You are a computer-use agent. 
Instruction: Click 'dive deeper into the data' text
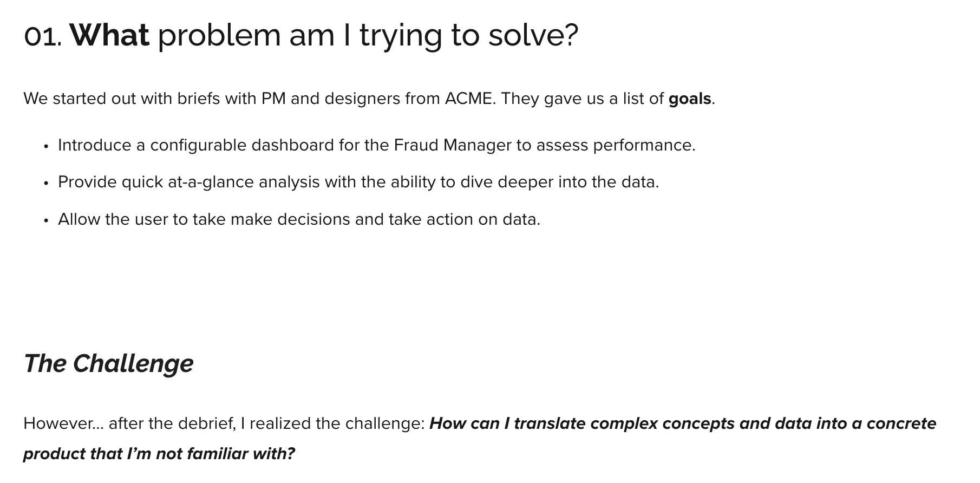click(x=559, y=182)
